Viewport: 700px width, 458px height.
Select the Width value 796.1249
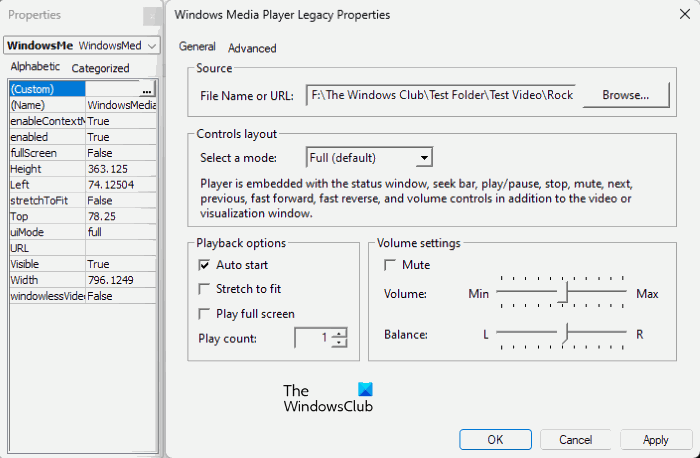tap(121, 280)
